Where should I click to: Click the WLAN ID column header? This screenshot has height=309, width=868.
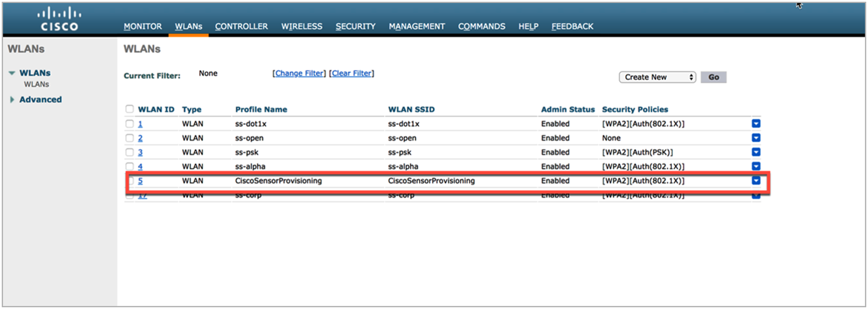[x=156, y=109]
